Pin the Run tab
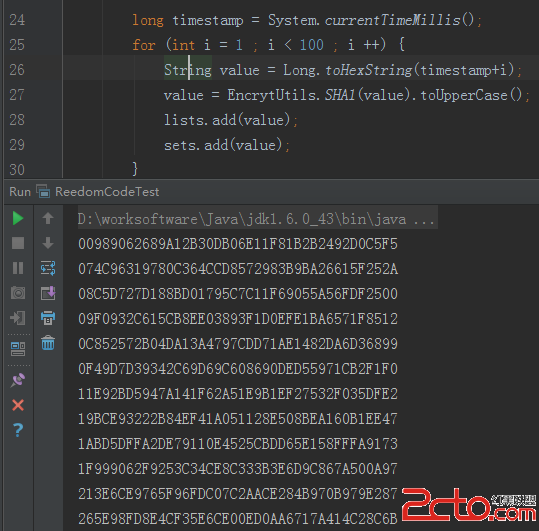Viewport: 539px width, 531px height. tap(18, 380)
